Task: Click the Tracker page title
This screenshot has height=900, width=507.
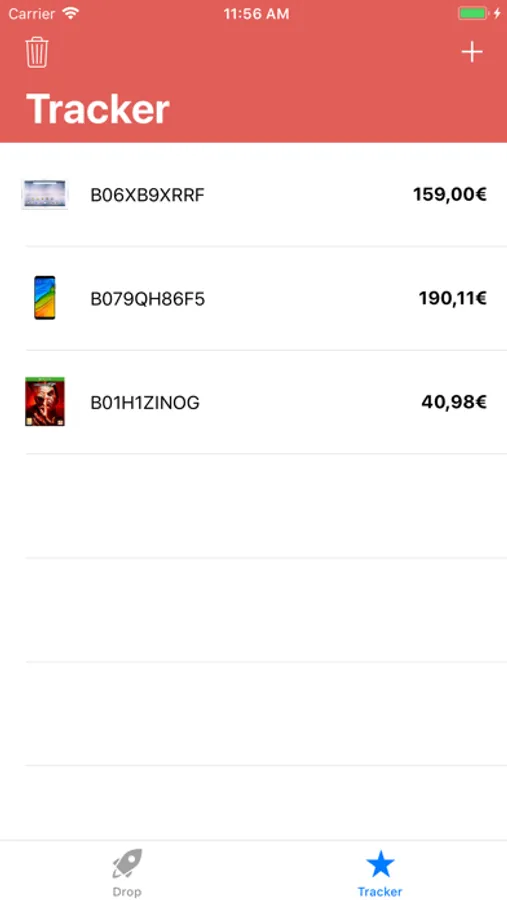Action: (98, 108)
